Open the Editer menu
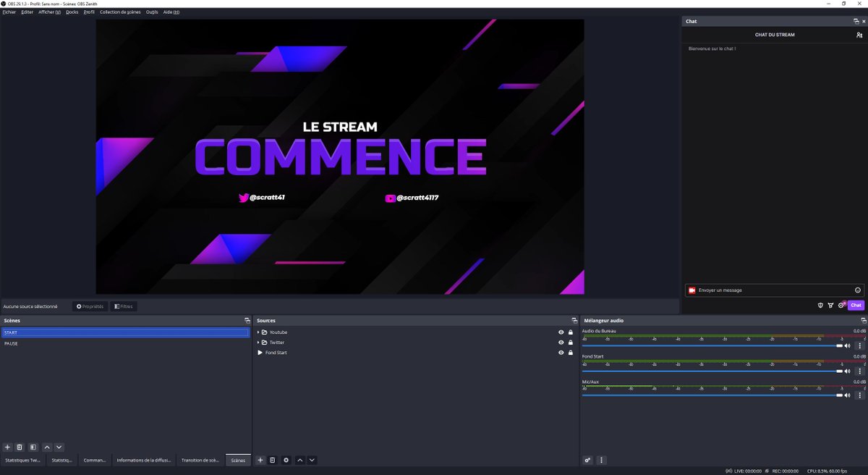Viewport: 868px width, 475px height. coord(27,12)
